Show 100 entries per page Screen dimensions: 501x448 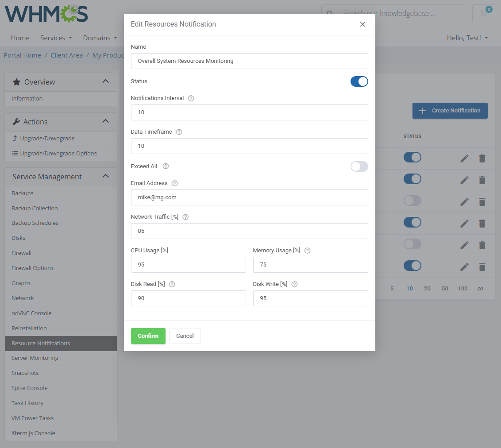click(462, 289)
